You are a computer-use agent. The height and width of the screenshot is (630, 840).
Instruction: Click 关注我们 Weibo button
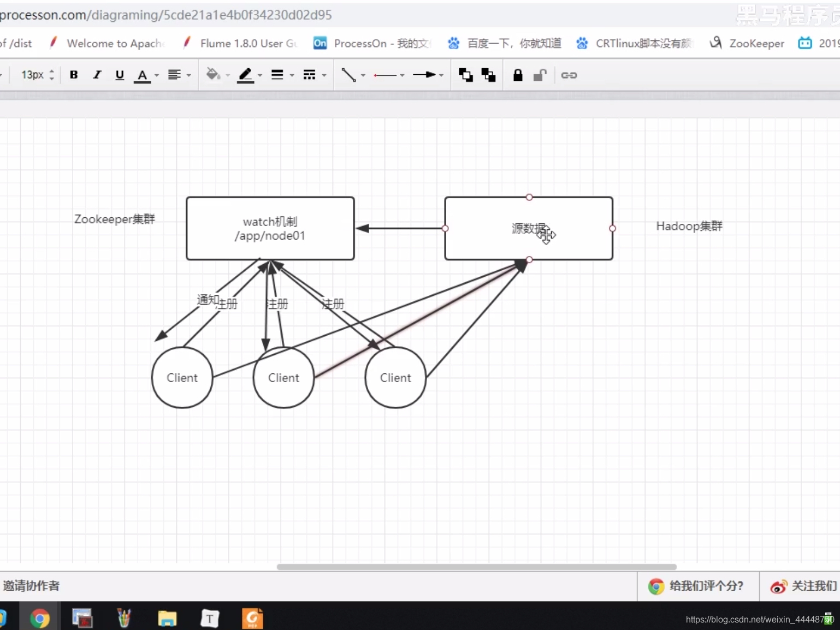click(803, 586)
